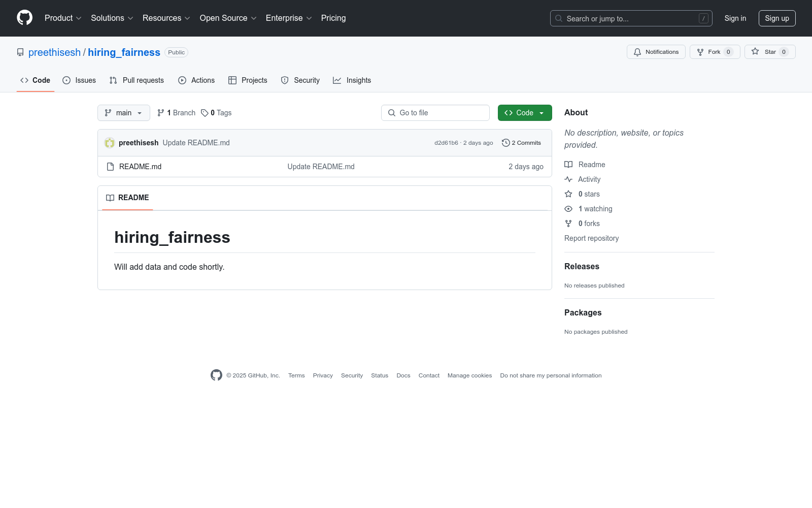This screenshot has width=812, height=508.
Task: Click the star icon beside 0 stars
Action: point(568,194)
